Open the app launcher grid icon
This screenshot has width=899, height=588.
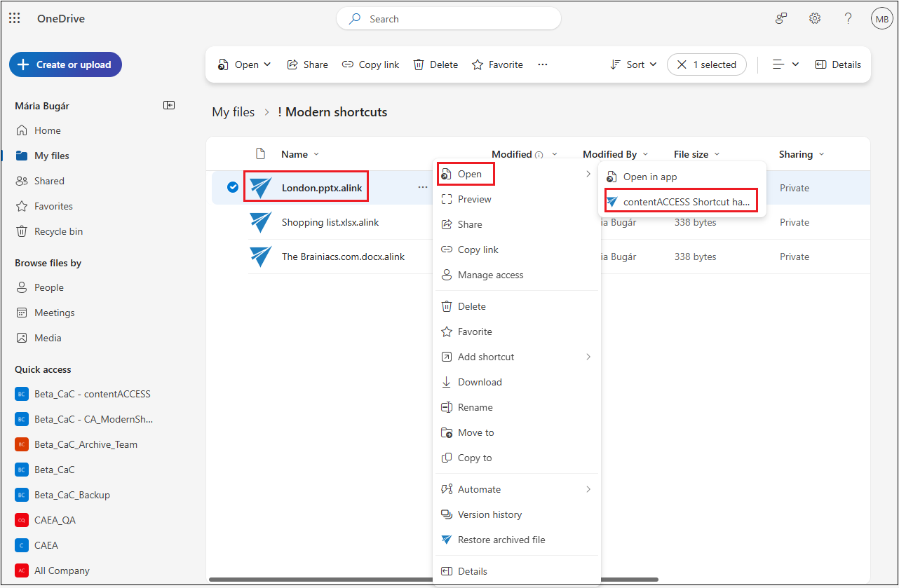pyautogui.click(x=14, y=19)
